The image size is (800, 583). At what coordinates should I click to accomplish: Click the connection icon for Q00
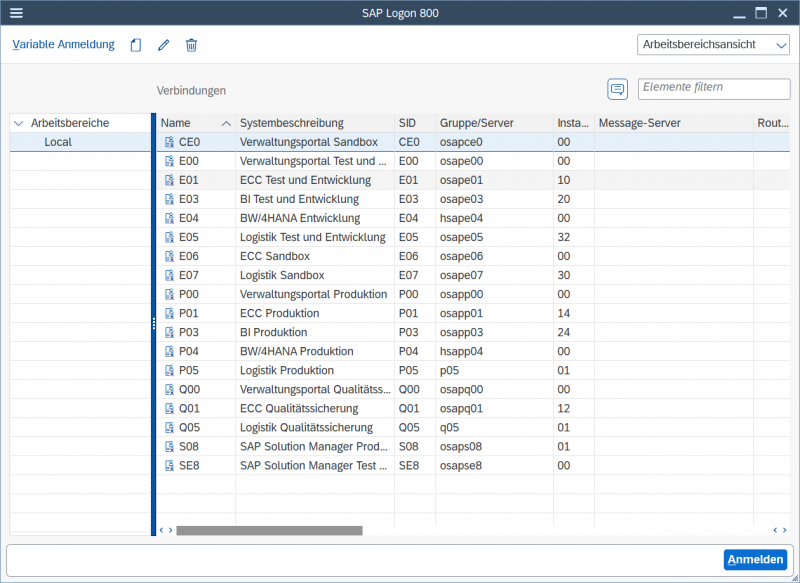point(169,390)
